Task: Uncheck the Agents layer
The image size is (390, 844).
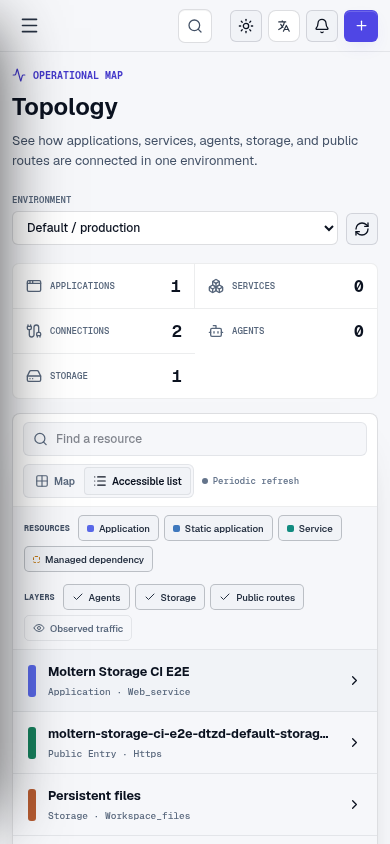Action: [x=96, y=597]
